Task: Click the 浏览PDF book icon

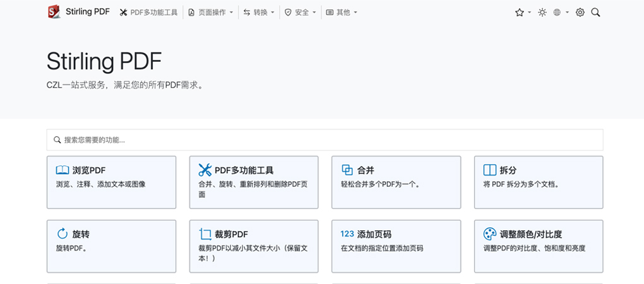Action: (x=63, y=170)
